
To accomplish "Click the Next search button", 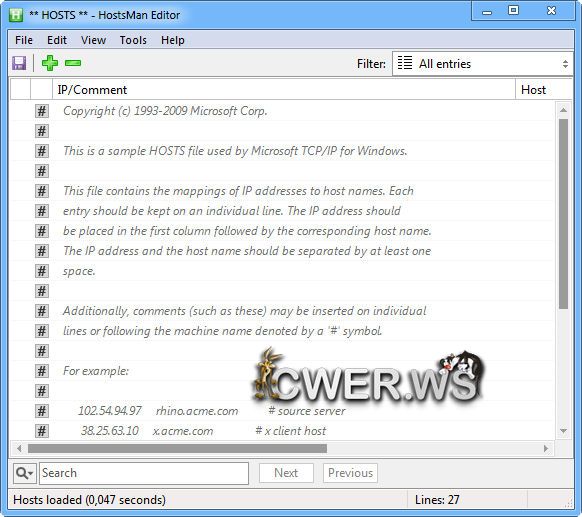I will point(286,473).
